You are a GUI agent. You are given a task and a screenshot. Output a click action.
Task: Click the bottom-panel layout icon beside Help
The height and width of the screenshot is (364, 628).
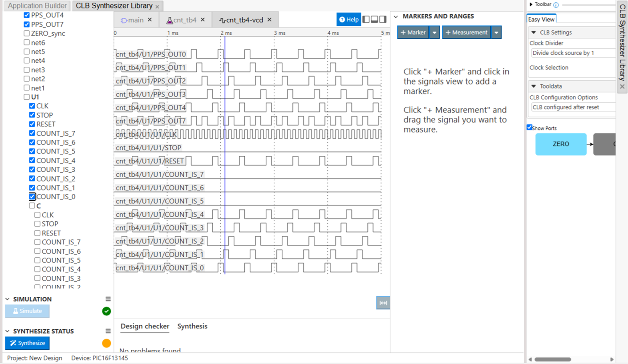click(x=374, y=20)
